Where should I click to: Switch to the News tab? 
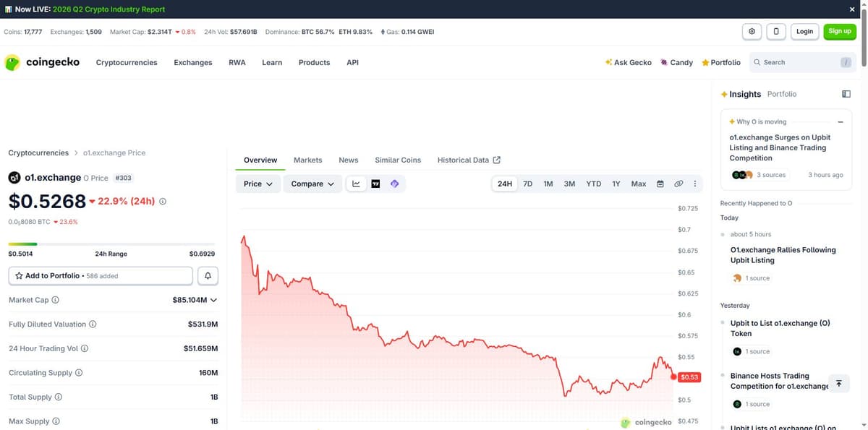(x=349, y=160)
